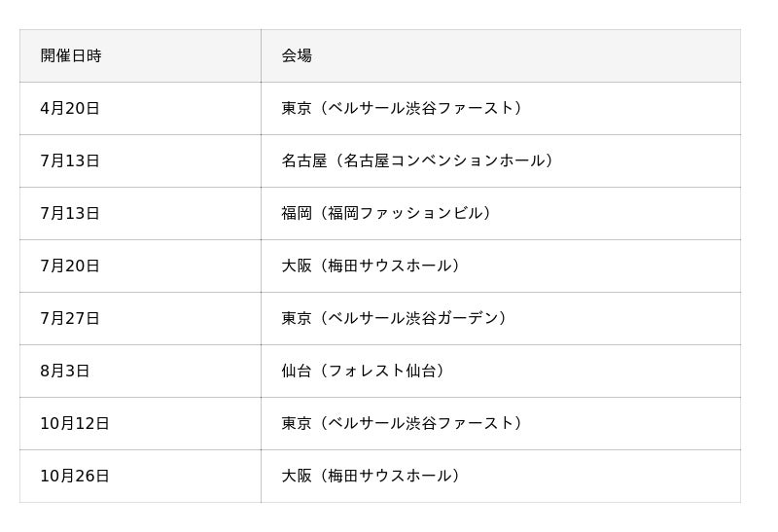This screenshot has width=778, height=532.
Task: Select the 7月20日 date cell
Action: click(70, 266)
